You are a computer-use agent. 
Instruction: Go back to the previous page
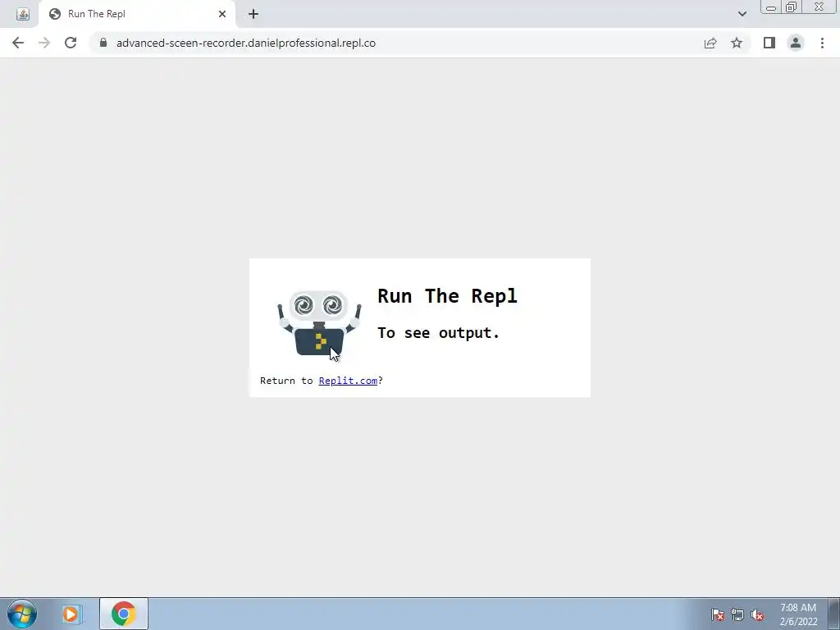[18, 43]
